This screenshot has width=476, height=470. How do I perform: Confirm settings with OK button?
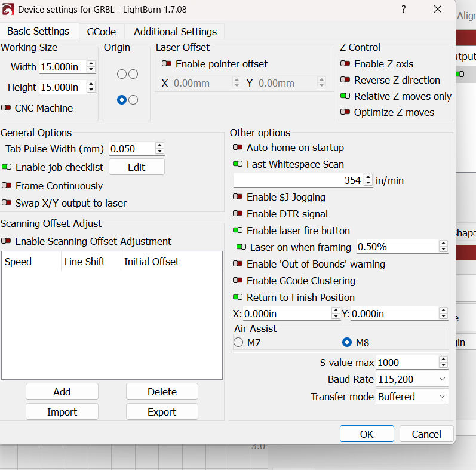point(367,434)
